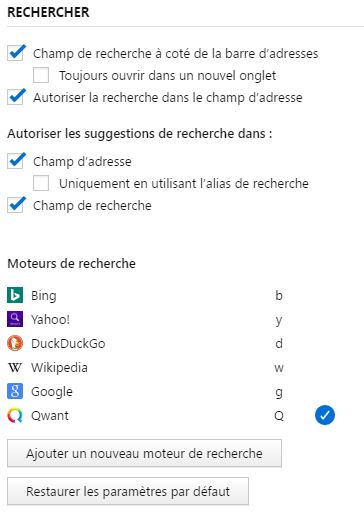Image resolution: width=364 pixels, height=516 pixels.
Task: Click the DuckDuckGo duck icon
Action: pos(15,343)
